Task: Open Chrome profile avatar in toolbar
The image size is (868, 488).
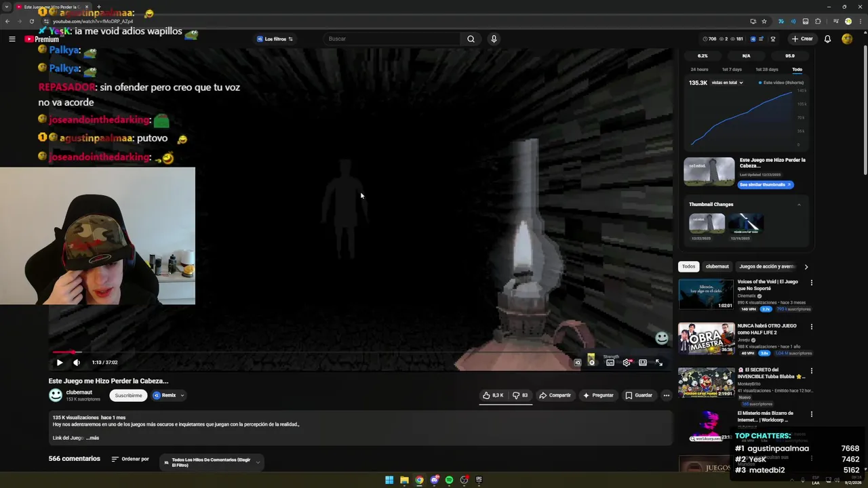Action: pyautogui.click(x=848, y=21)
